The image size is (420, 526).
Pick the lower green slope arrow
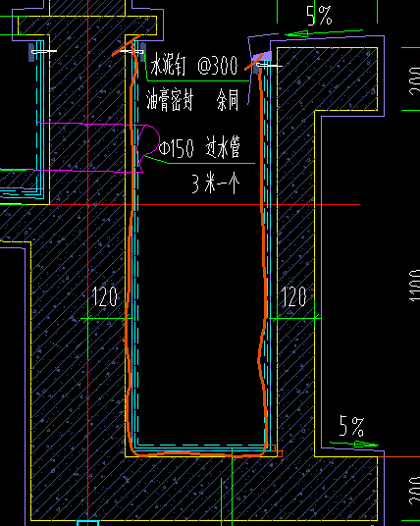click(354, 445)
